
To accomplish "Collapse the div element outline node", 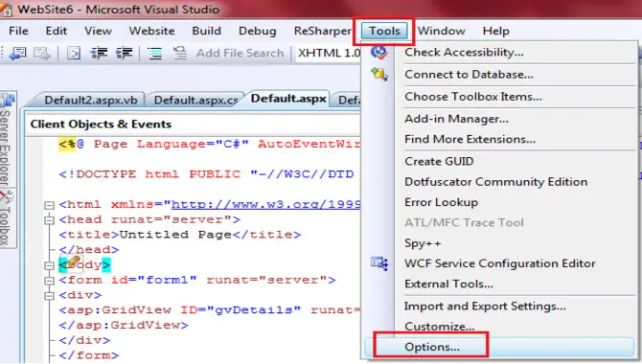I will tap(49, 296).
